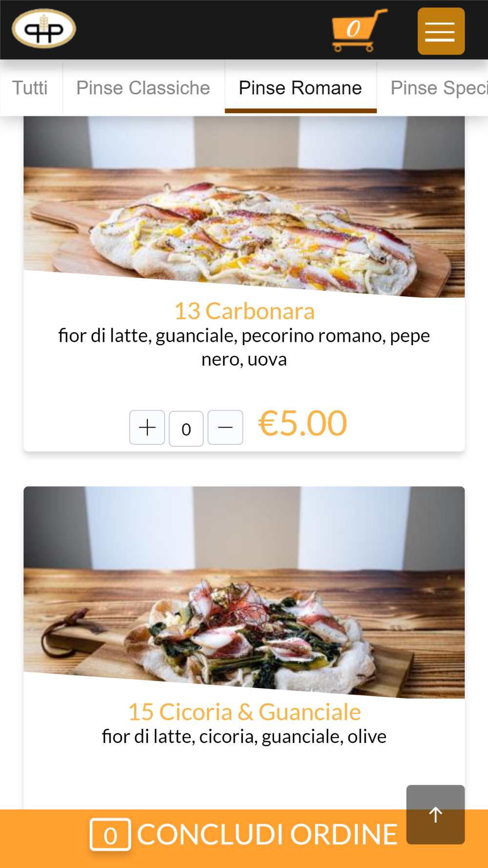The image size is (488, 868).
Task: Tap the order count badge in bottom bar
Action: 110,835
